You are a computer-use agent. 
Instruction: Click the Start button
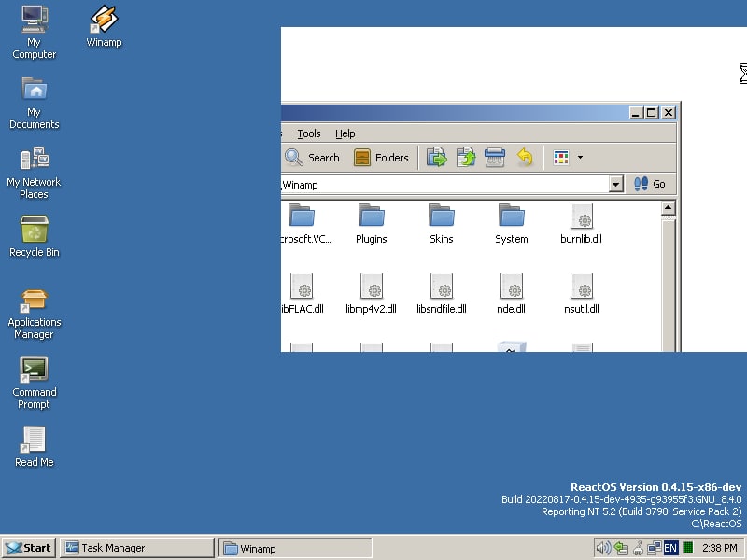[29, 548]
